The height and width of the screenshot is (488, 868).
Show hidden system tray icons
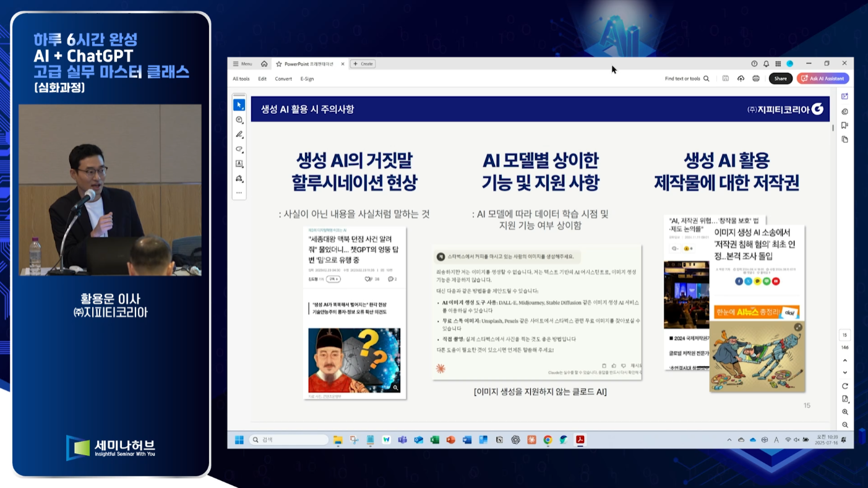pyautogui.click(x=729, y=440)
